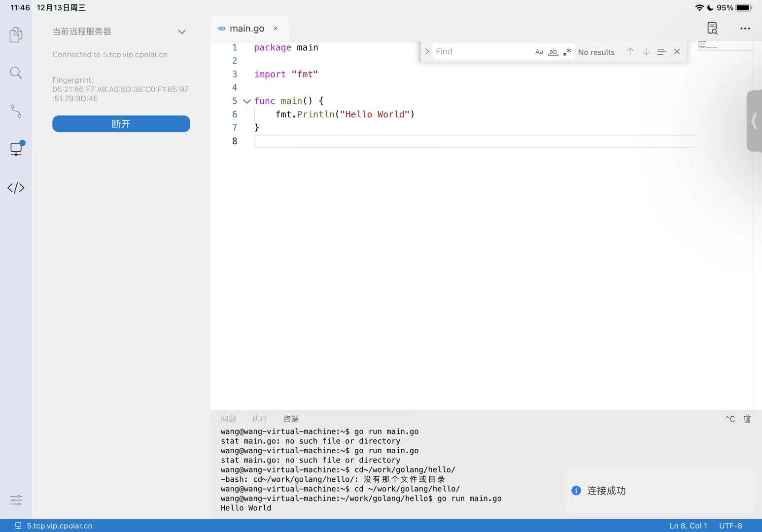
Task: Click 'cd ~/work/golang/hello/' terminal command line
Action: (340, 489)
